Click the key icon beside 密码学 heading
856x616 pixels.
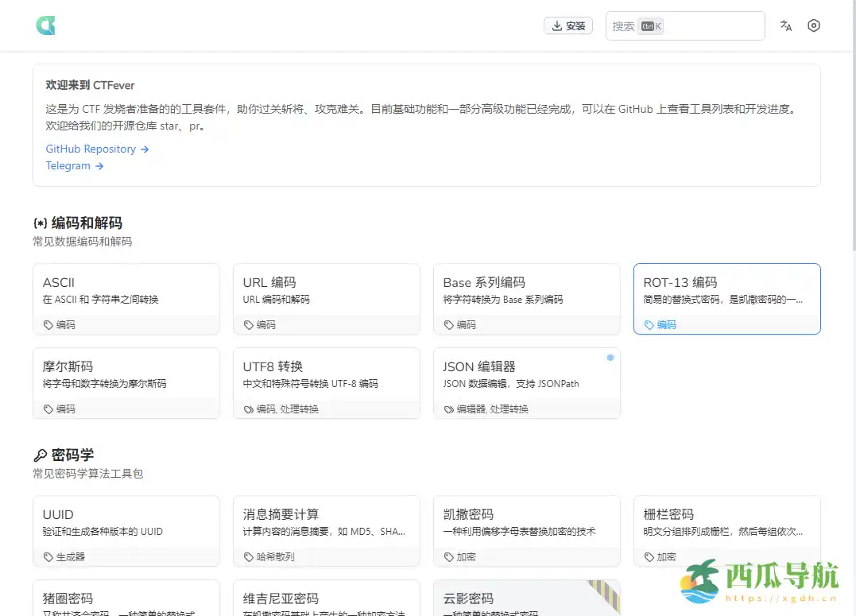pos(41,455)
